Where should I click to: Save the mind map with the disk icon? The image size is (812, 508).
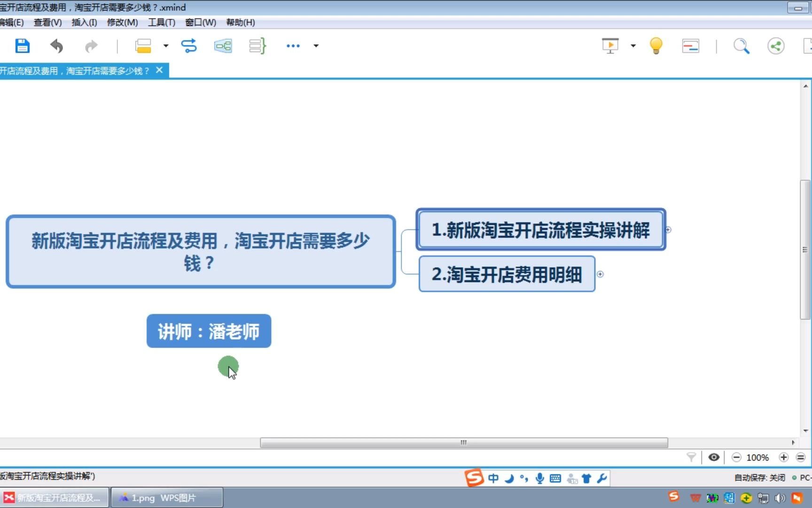[x=22, y=46]
